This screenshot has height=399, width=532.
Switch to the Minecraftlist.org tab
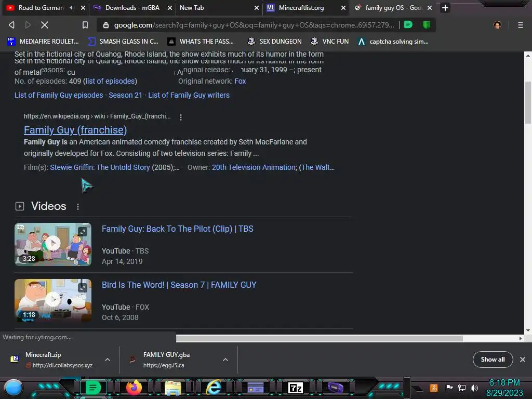[x=301, y=8]
